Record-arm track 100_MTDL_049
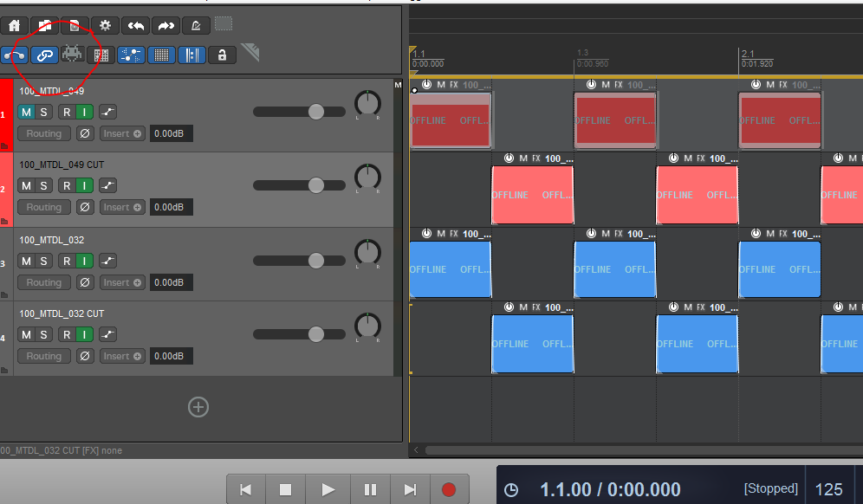Screen dimensions: 863x504 [67, 113]
